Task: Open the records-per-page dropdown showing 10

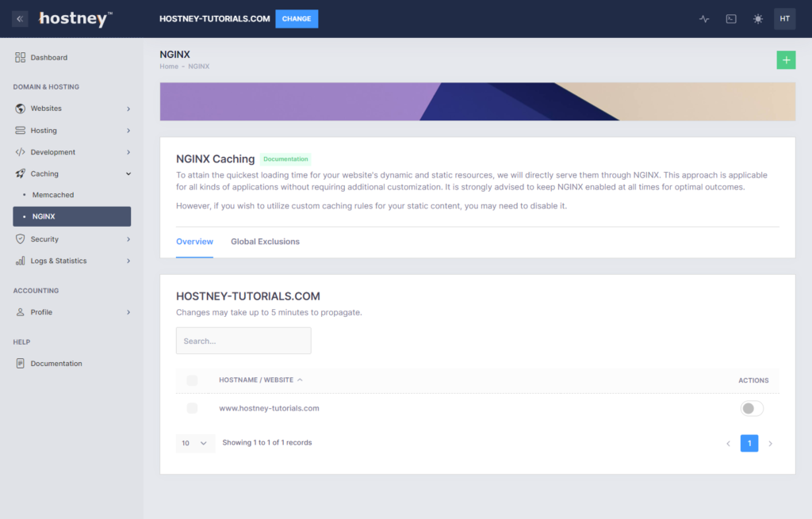Action: [195, 443]
